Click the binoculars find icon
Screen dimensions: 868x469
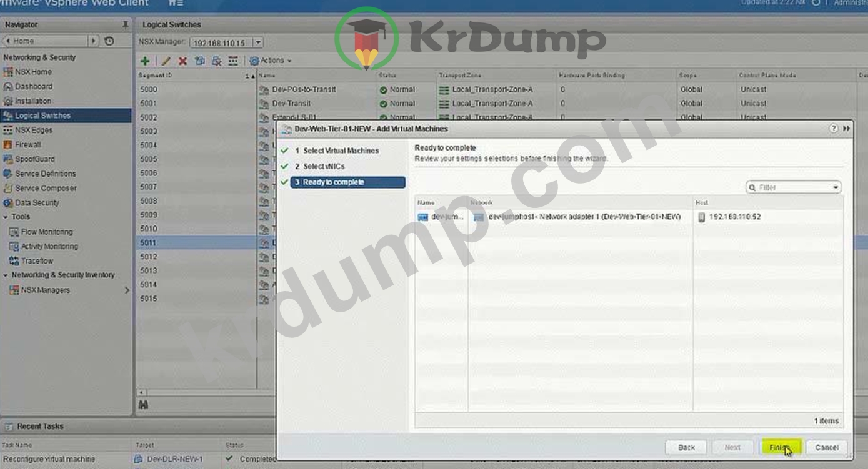click(x=143, y=405)
